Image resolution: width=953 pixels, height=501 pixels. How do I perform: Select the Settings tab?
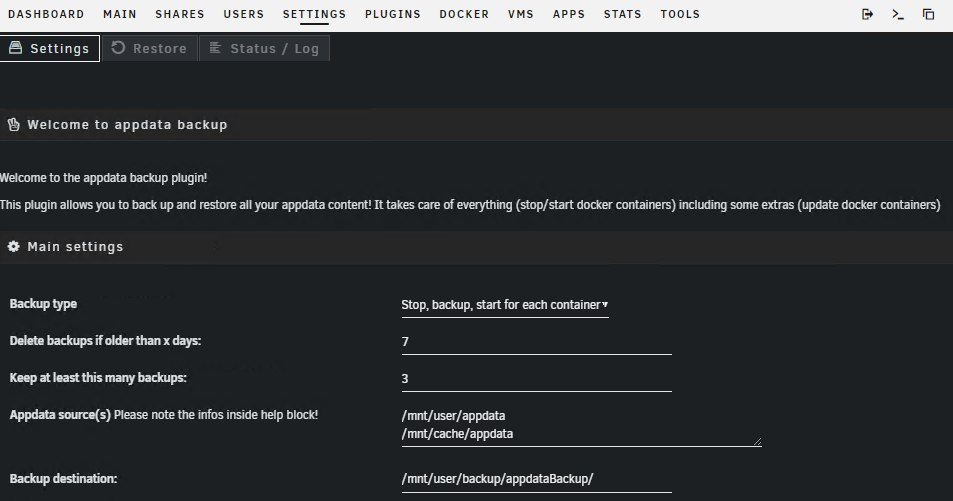tap(50, 48)
